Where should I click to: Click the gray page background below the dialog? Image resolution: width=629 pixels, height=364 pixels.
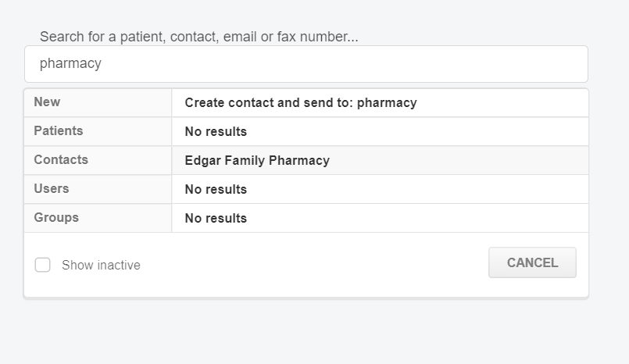point(313,332)
